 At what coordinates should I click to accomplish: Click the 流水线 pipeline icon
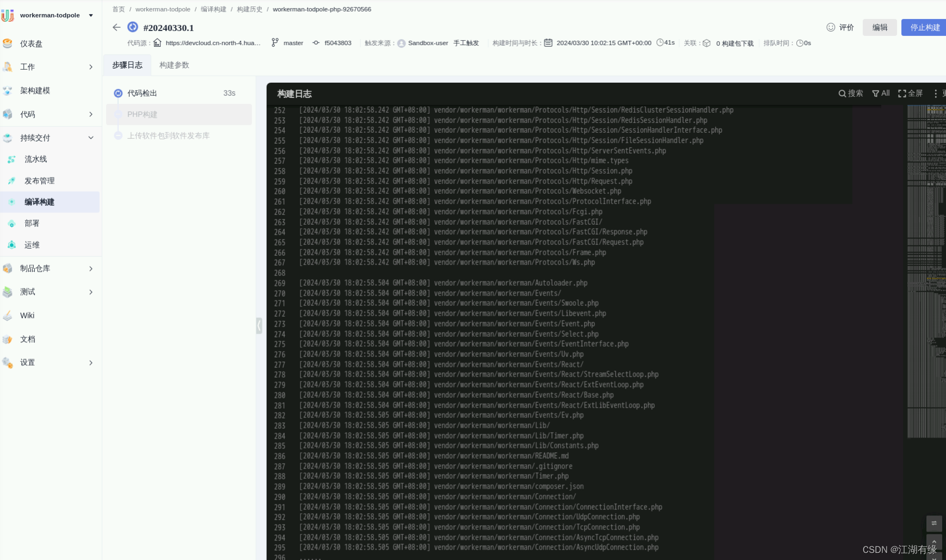(11, 159)
